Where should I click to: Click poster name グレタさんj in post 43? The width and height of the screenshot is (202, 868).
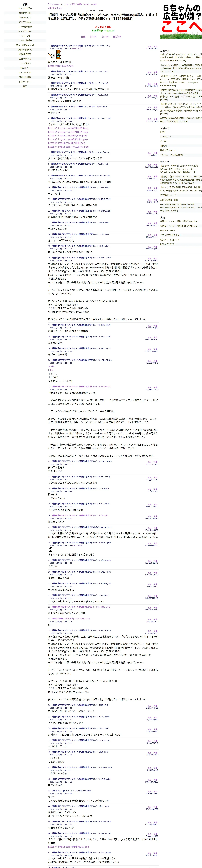tap(57, 791)
